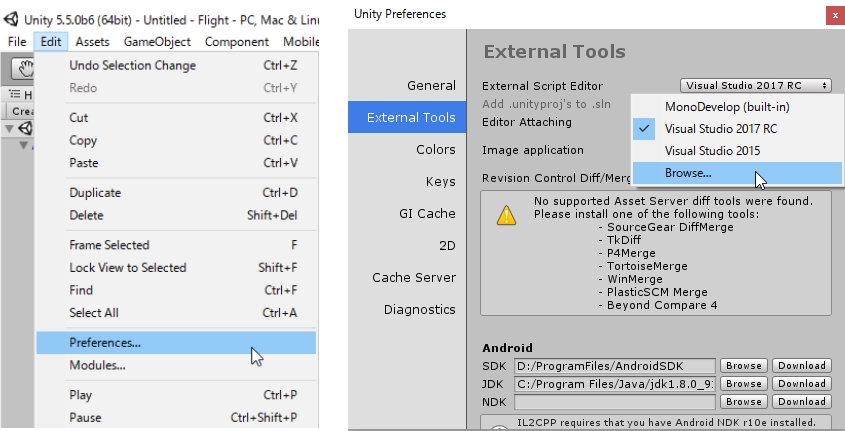Choose Select All entry
This screenshot has width=845, height=431.
click(176, 312)
